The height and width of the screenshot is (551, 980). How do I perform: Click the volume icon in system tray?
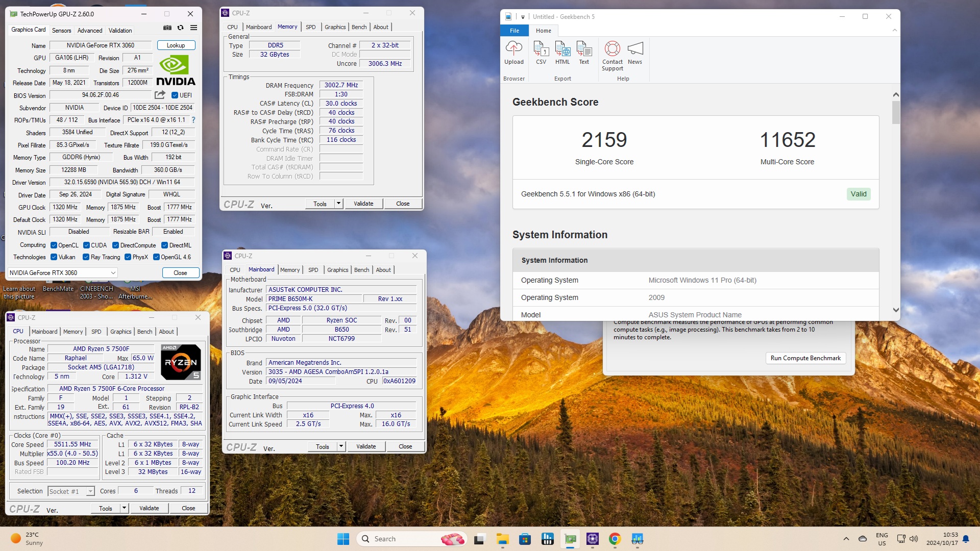(914, 539)
